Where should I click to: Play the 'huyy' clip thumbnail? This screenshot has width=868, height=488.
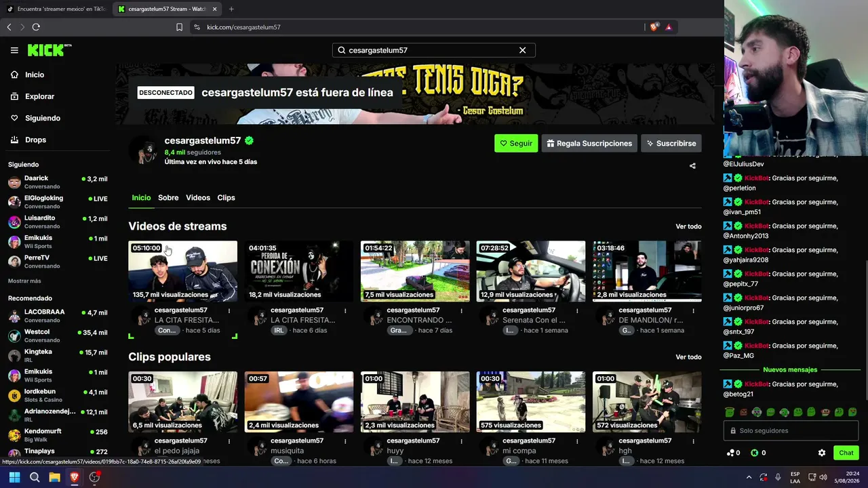pyautogui.click(x=415, y=402)
